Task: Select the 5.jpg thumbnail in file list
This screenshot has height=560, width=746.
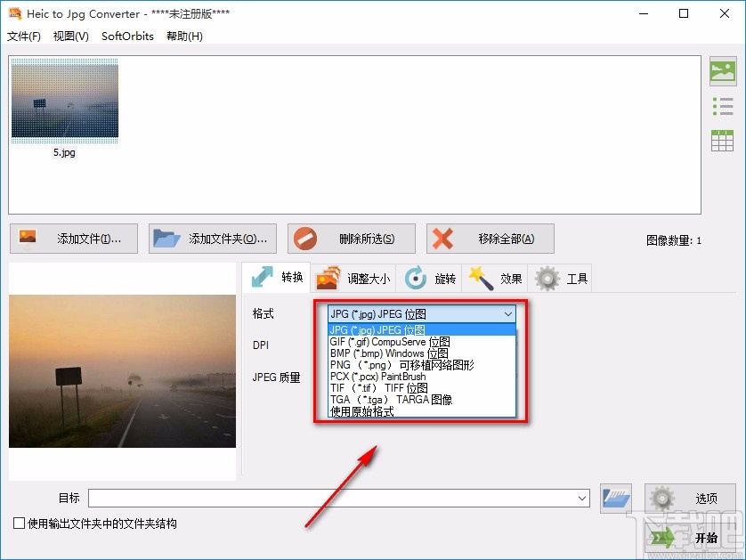Action: [64, 100]
